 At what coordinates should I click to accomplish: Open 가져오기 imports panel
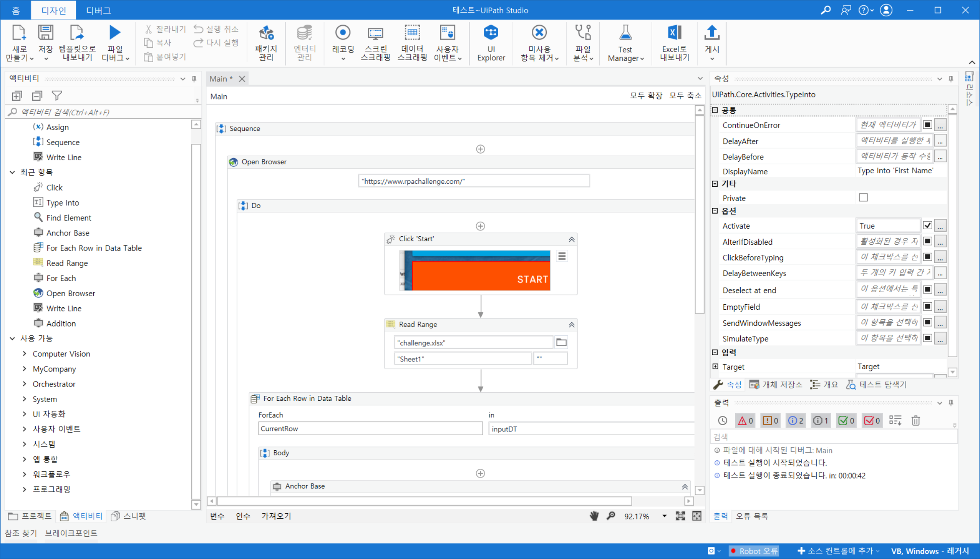pyautogui.click(x=276, y=516)
